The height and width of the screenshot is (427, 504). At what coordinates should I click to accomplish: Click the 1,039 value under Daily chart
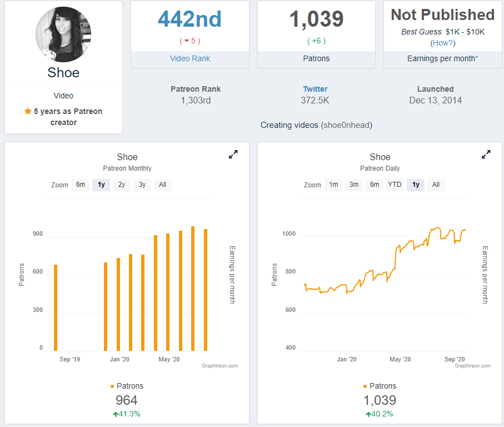(380, 400)
